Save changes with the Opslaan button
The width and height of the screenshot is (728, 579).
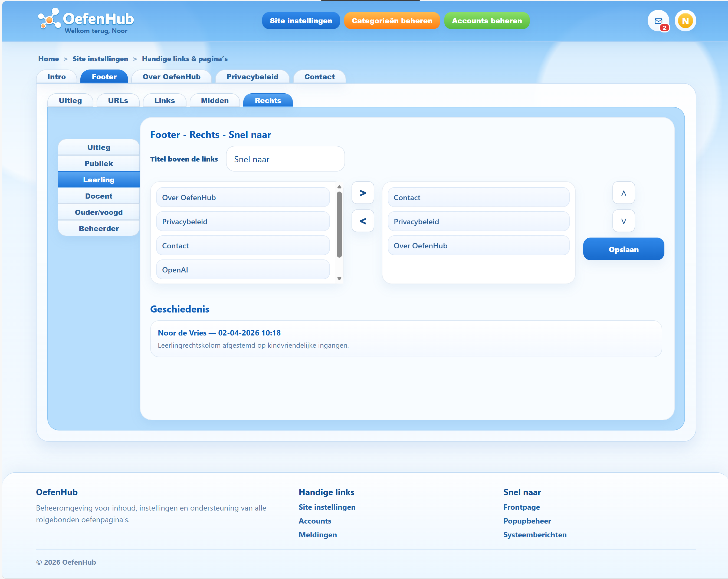click(623, 249)
